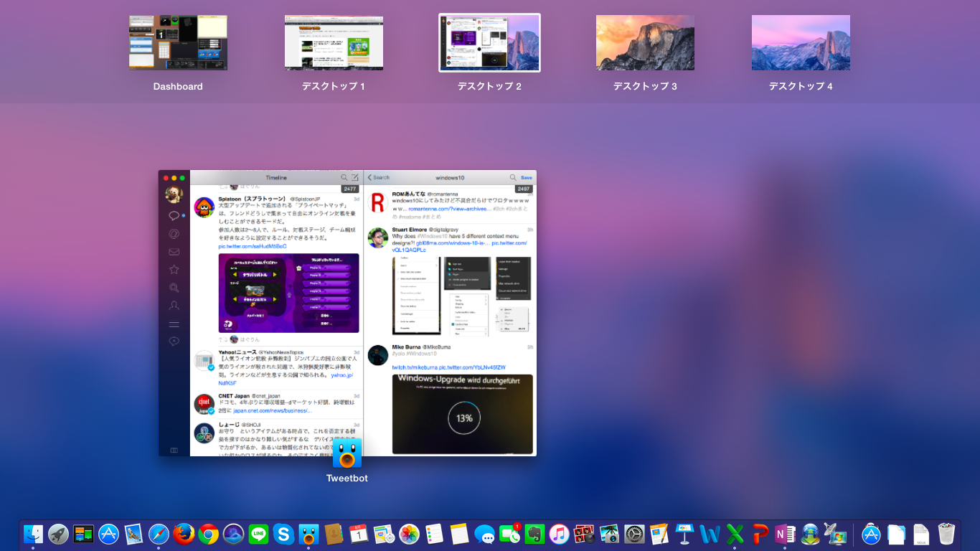Open Splatoon tweet's game screenshot image

click(x=288, y=293)
